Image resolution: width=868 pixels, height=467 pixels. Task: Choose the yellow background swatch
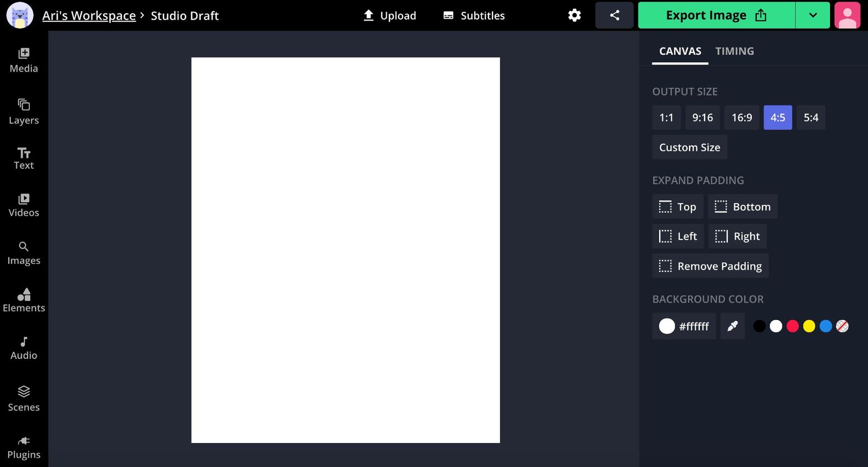[809, 326]
